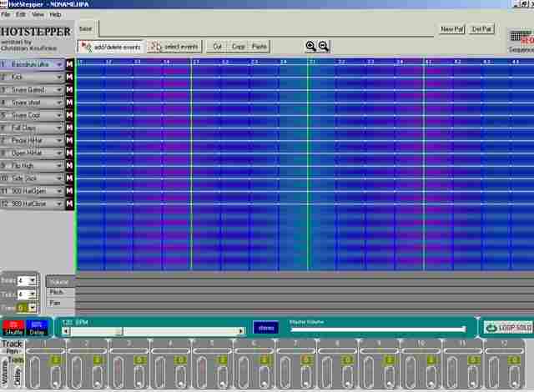
Task: Open the Kick instrument dropdown
Action: [59, 78]
